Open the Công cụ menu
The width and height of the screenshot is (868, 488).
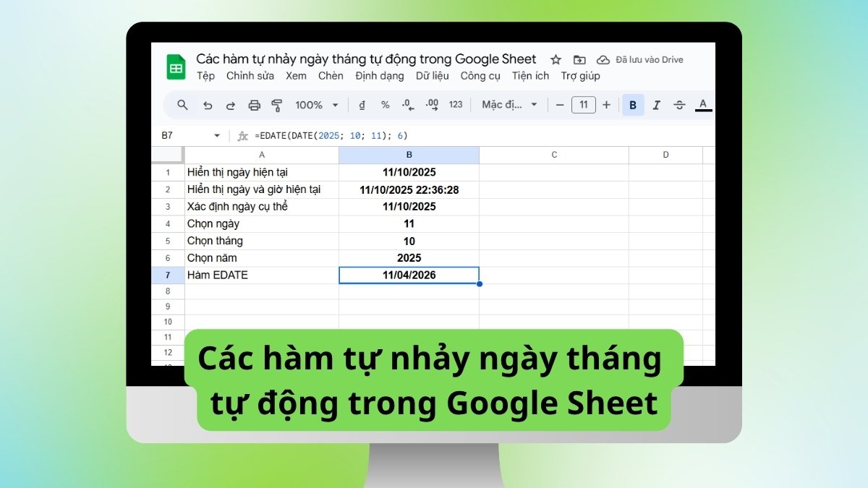click(480, 76)
